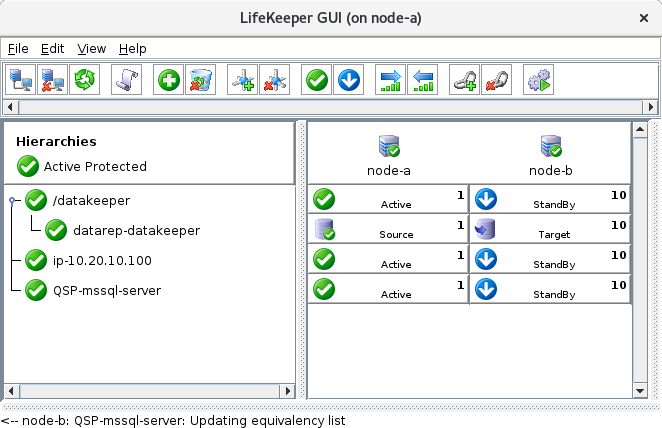The image size is (662, 428).
Task: Click the status panel's down scroll arrow
Action: coord(640,389)
